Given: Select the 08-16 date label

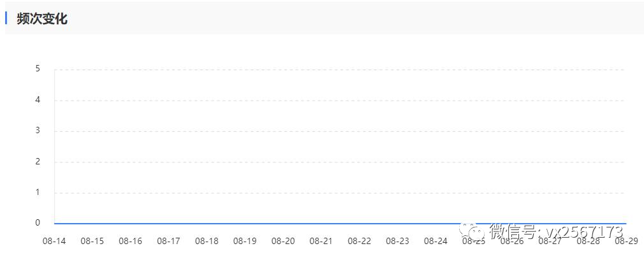Looking at the screenshot, I should (x=131, y=241).
